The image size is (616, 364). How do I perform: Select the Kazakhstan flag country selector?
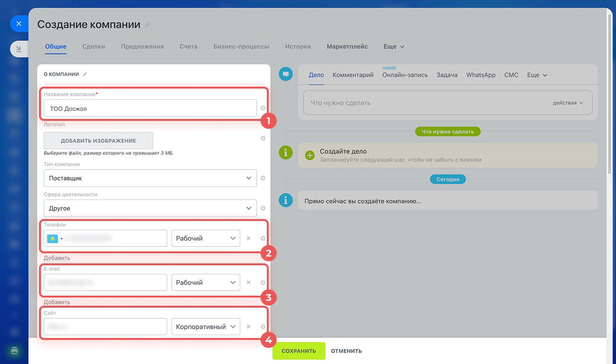click(54, 239)
